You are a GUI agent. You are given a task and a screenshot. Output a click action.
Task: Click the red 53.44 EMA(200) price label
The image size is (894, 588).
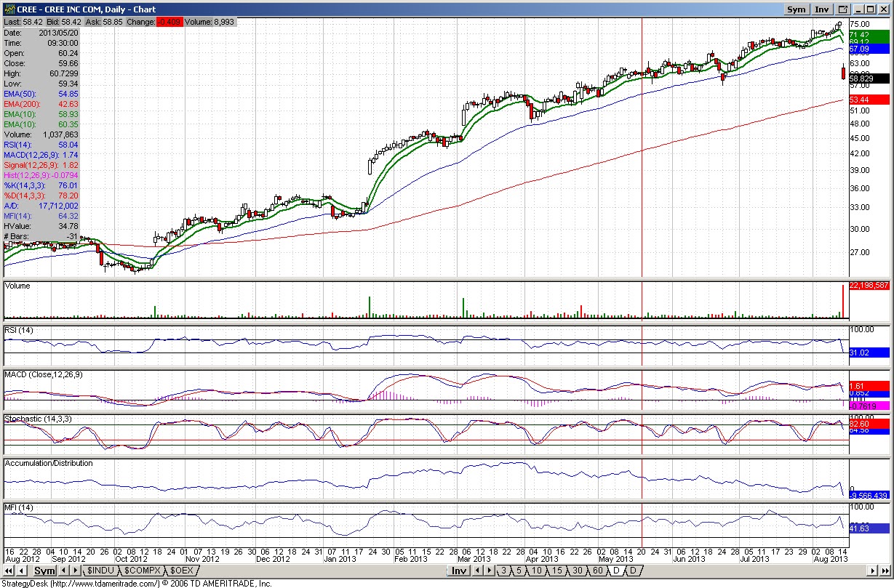[869, 100]
